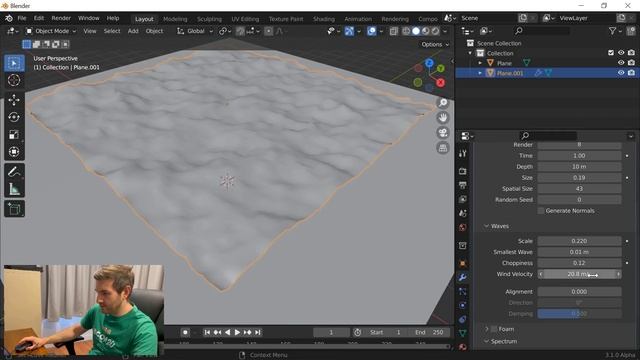640x360 pixels.
Task: Collapse the Waves section
Action: (487, 226)
